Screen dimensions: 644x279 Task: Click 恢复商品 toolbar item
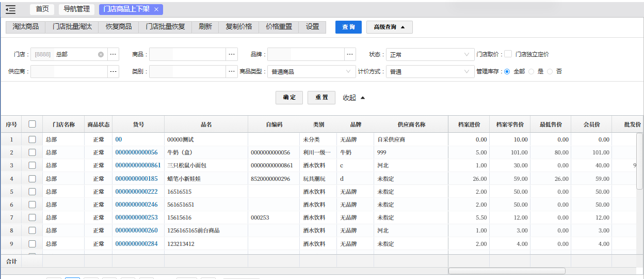(x=119, y=27)
